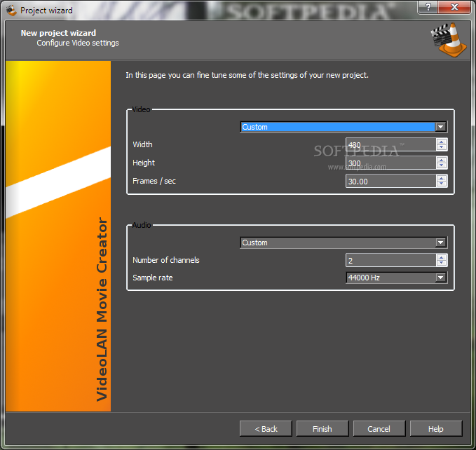Open the Video preset Custom dropdown
Image resolution: width=476 pixels, height=450 pixels.
click(x=344, y=127)
